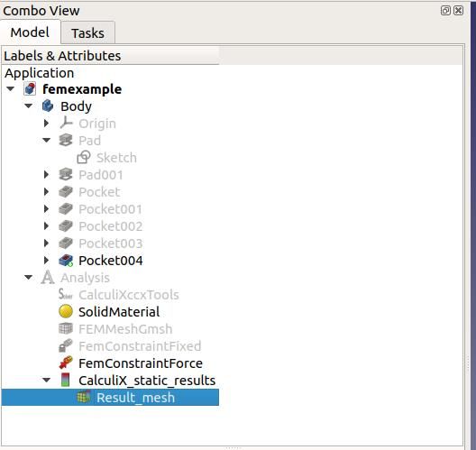Collapse CalculiX_static_results node
Screen dimensions: 476x450
click(x=46, y=380)
